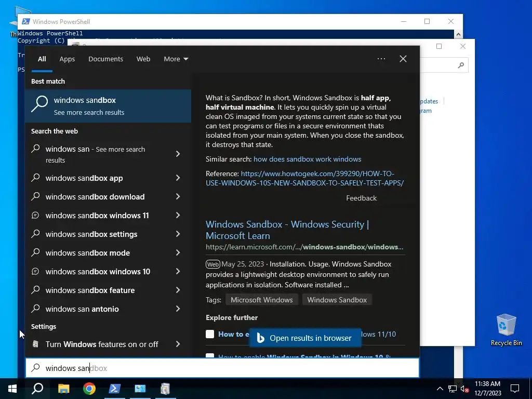Open Windows Features taskbar icon
The image size is (532, 399).
pyautogui.click(x=165, y=389)
